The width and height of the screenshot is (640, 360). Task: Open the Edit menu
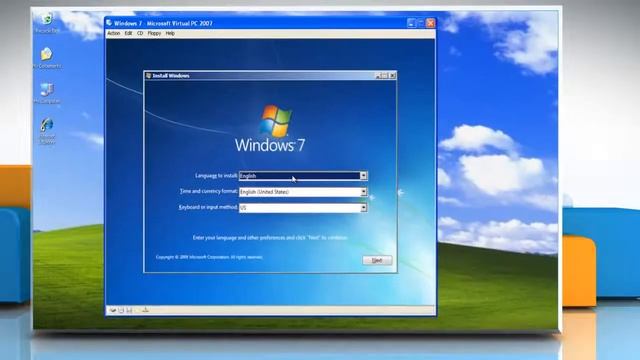(x=128, y=33)
